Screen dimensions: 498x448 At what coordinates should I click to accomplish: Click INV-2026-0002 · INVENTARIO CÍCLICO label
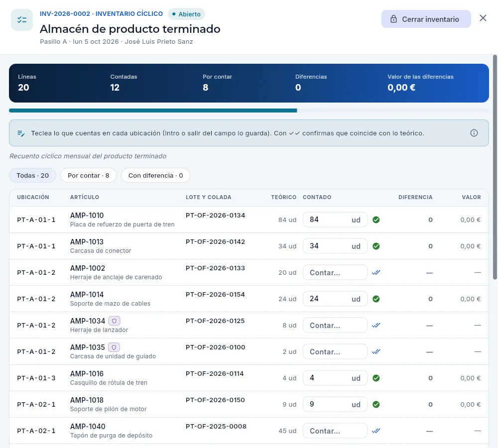coord(101,13)
